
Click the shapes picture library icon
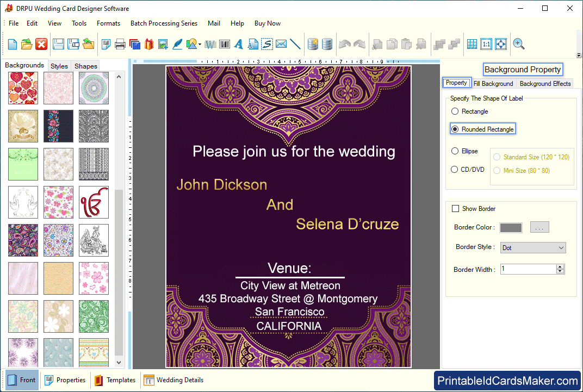pyautogui.click(x=191, y=44)
